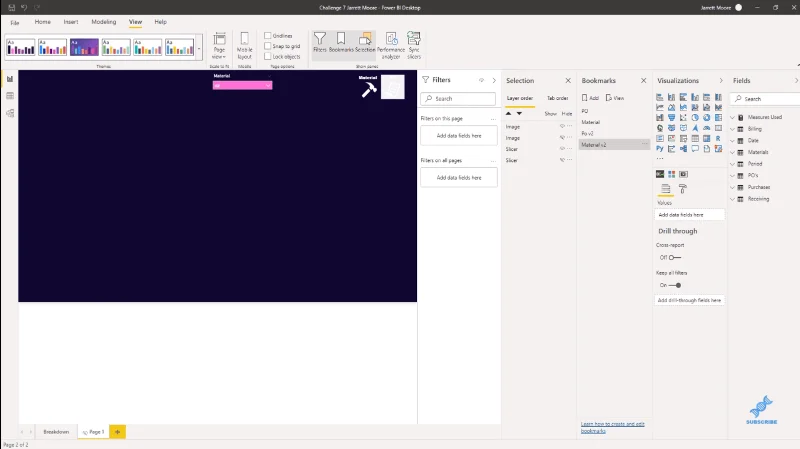This screenshot has height=449, width=800.
Task: Enable Lock objects checkbox
Action: point(267,56)
